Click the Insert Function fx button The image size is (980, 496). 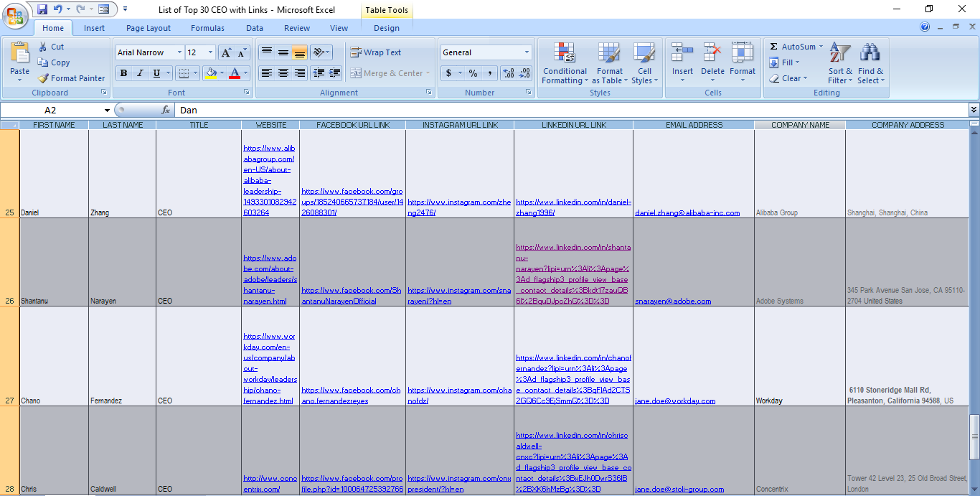tap(166, 110)
